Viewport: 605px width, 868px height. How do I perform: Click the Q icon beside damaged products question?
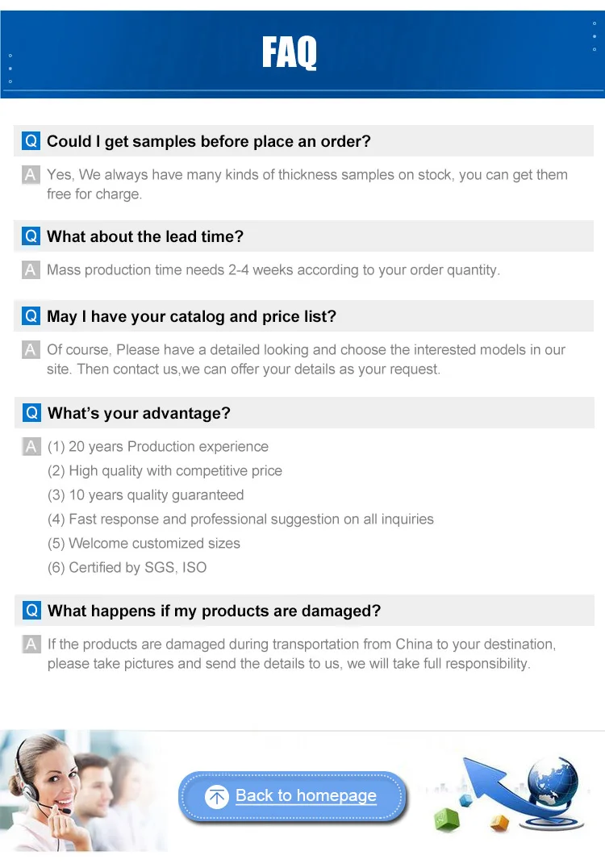[x=31, y=611]
